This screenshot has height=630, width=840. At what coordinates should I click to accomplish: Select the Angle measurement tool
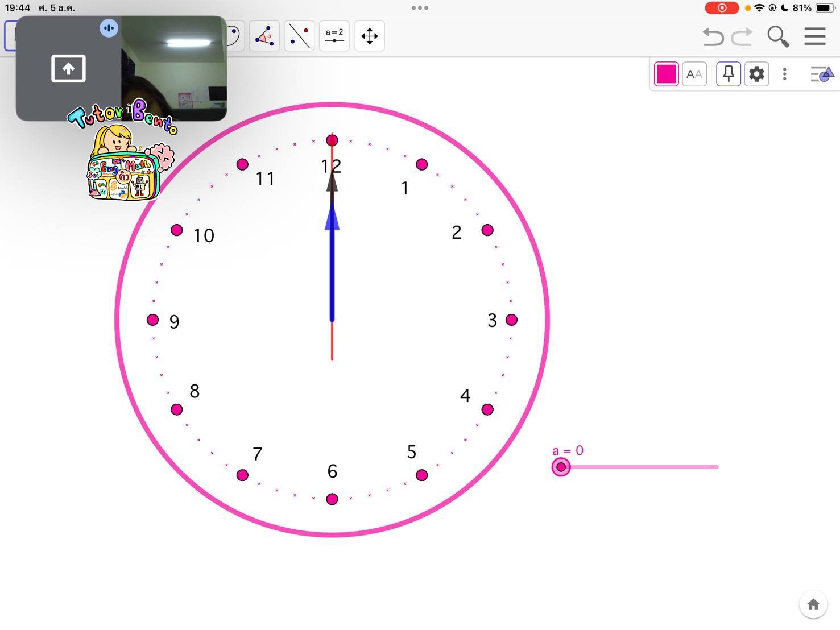tap(264, 35)
